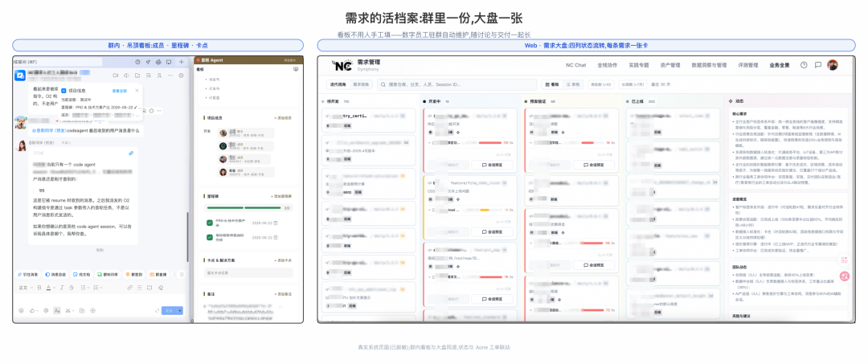Image resolution: width=868 pixels, height=364 pixels.
Task: Switch to 迭代视角 view
Action: click(x=338, y=84)
